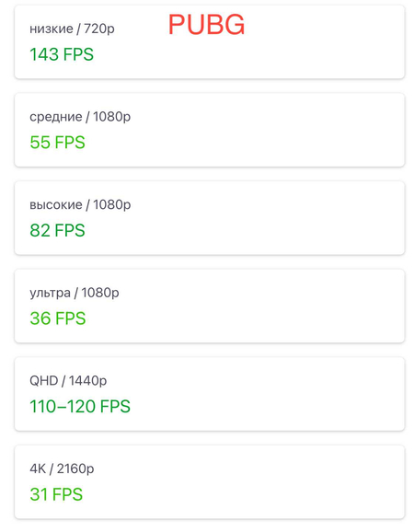Select the высокие / 1080p label
The height and width of the screenshot is (532, 414).
(80, 204)
